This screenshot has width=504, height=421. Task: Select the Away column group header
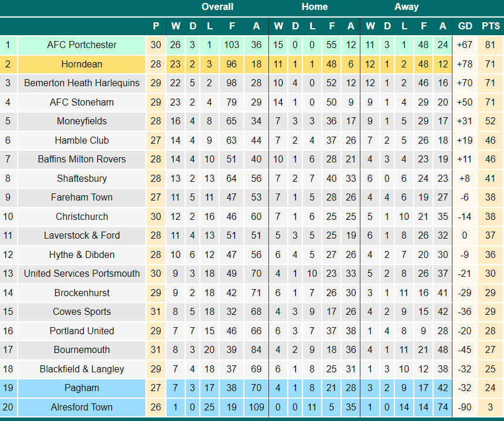coord(407,7)
